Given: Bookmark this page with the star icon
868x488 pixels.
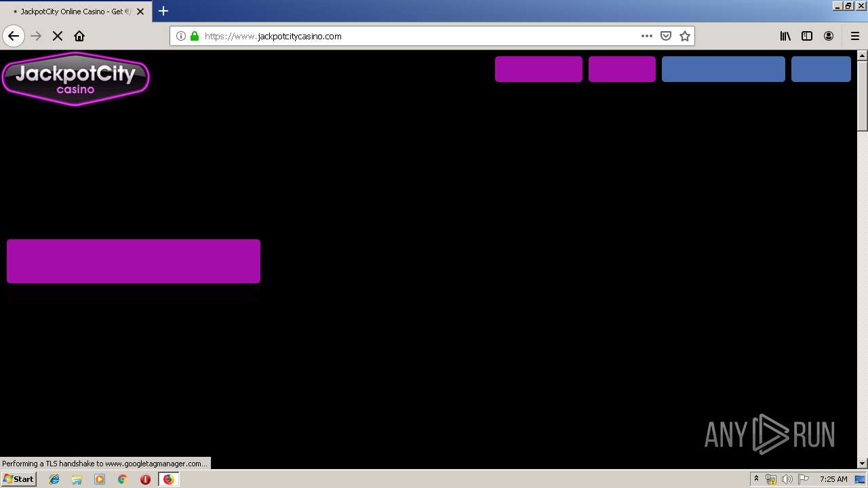Looking at the screenshot, I should (685, 36).
